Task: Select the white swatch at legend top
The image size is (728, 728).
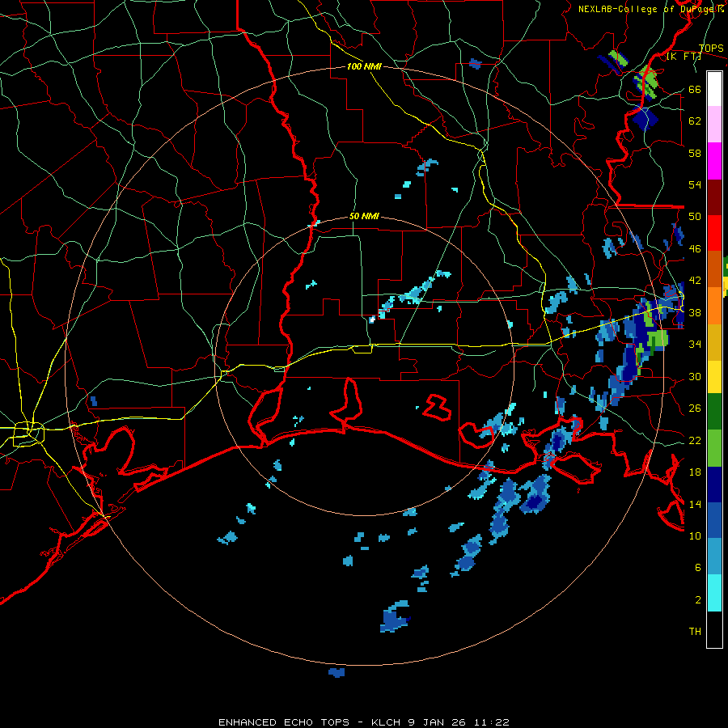Action: pyautogui.click(x=714, y=89)
